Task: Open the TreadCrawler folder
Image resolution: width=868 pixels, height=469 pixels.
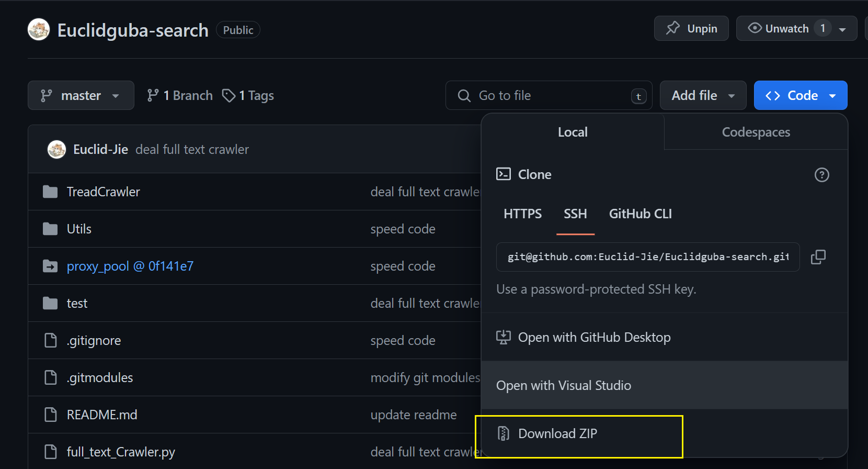Action: coord(103,192)
